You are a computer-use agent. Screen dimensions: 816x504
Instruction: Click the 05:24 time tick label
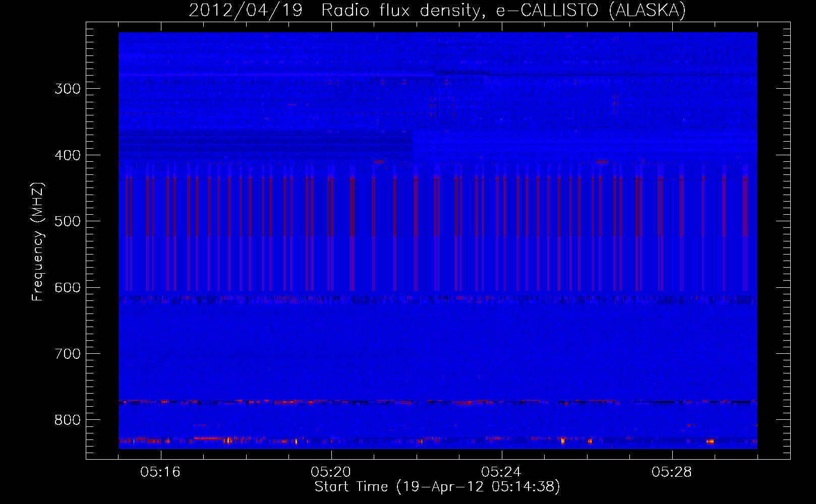coord(501,472)
